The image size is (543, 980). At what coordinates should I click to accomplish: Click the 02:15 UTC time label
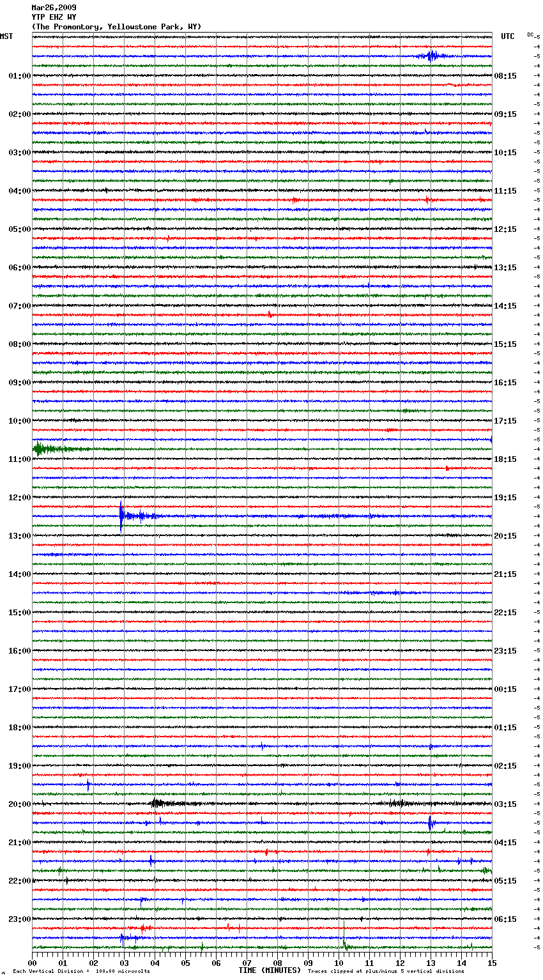(x=505, y=766)
